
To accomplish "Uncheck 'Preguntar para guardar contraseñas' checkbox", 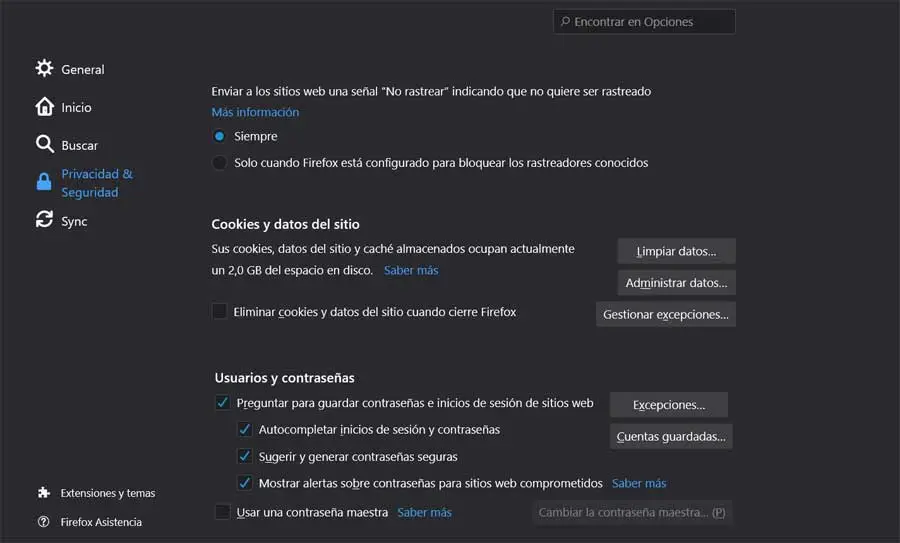I will coord(222,403).
